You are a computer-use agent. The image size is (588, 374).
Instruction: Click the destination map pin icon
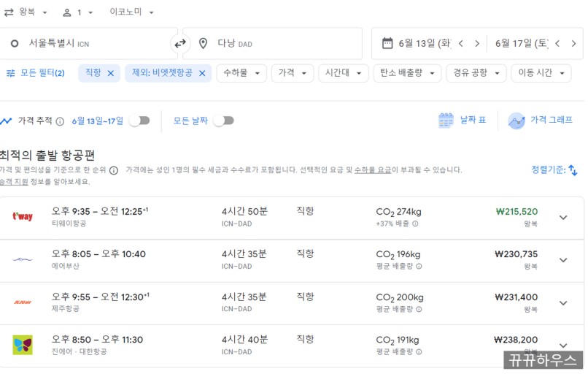(203, 44)
